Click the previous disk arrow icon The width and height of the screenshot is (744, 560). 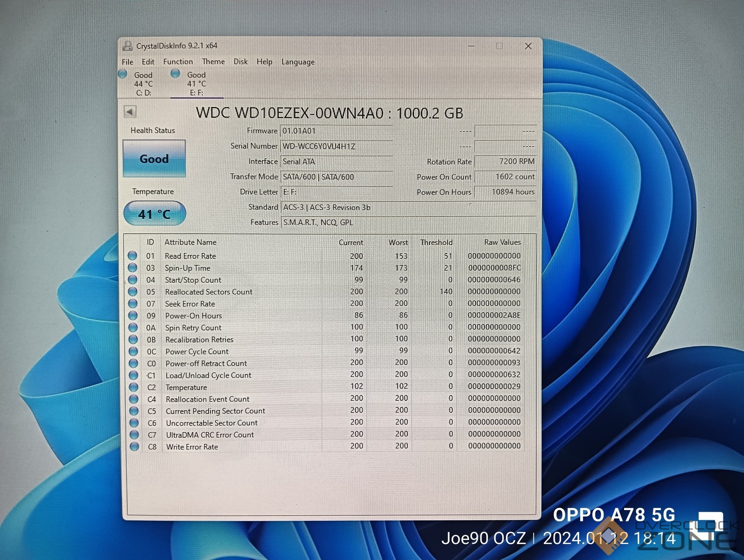click(x=130, y=112)
